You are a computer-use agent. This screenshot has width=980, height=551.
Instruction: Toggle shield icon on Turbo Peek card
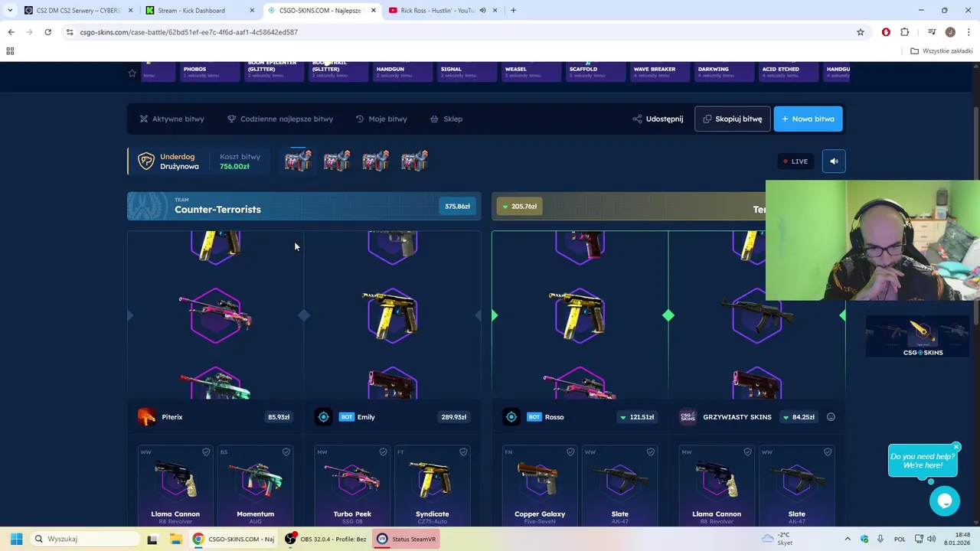click(383, 452)
